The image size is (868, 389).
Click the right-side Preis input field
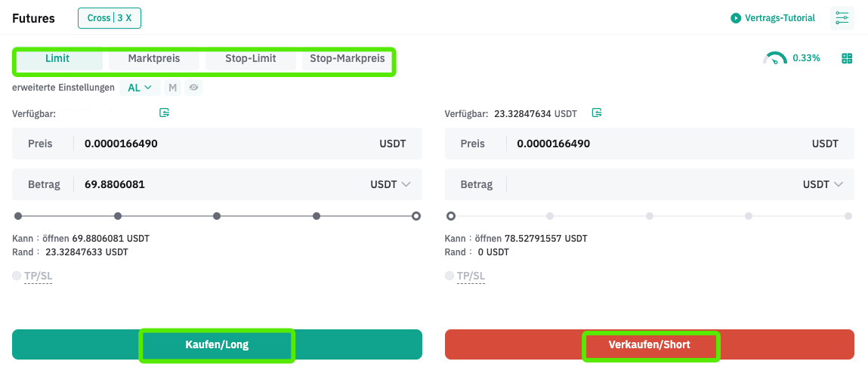[650, 144]
